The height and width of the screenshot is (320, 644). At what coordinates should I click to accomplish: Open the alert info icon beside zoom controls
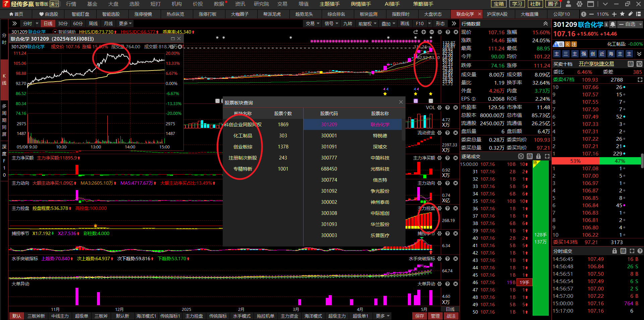(584, 14)
